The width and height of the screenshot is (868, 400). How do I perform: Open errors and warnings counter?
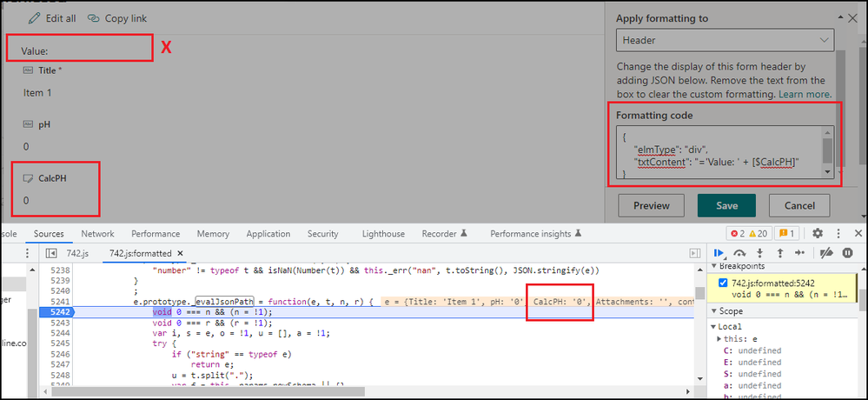748,233
